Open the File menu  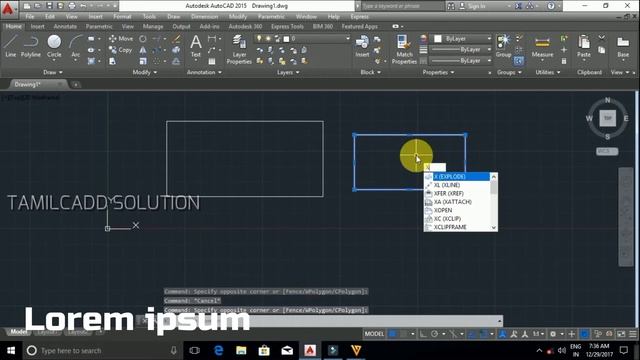30,17
